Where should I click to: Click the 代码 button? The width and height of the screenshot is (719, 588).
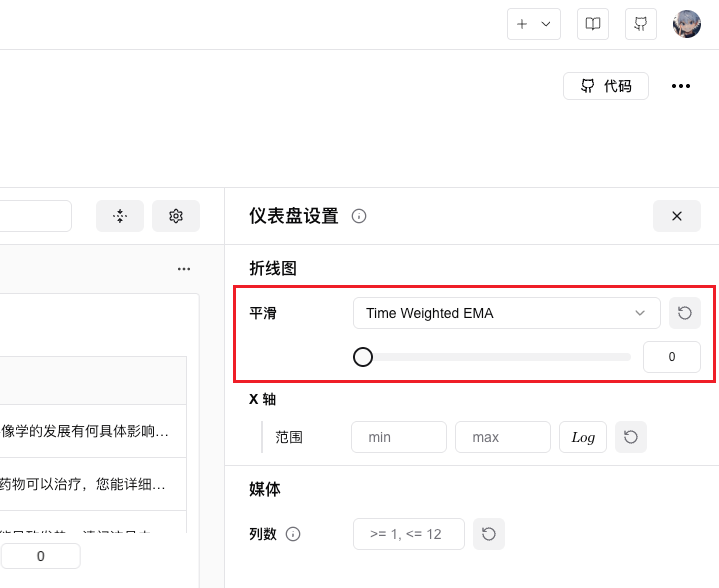606,86
